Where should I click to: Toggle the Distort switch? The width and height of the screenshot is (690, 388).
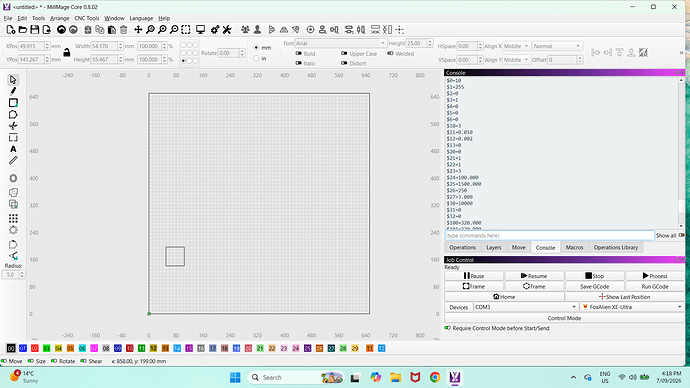coord(344,63)
